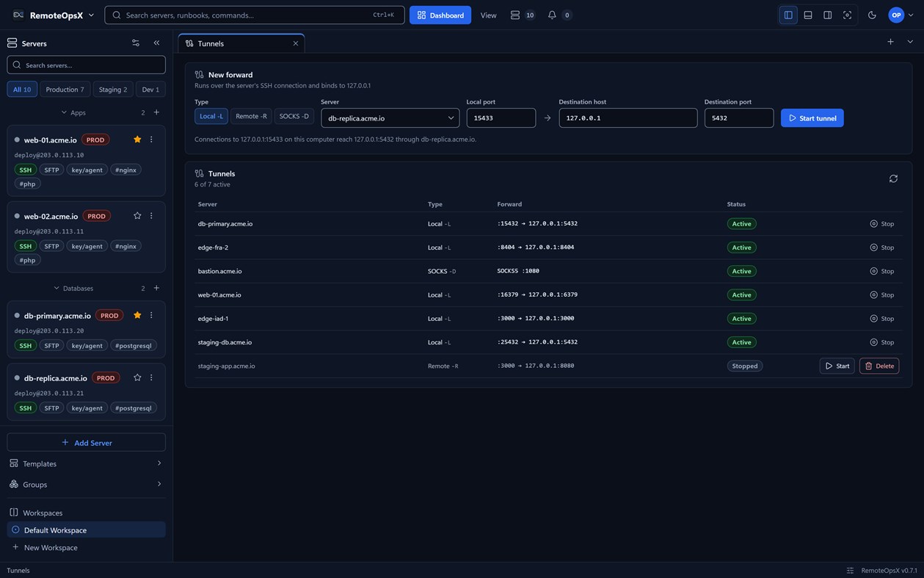This screenshot has width=924, height=578.
Task: Close the Tunnels tab
Action: point(296,43)
